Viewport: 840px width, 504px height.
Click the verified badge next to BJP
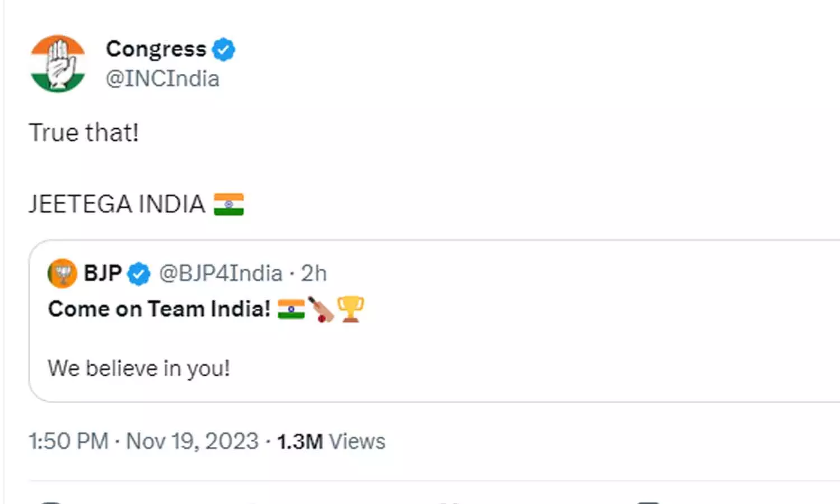click(139, 274)
